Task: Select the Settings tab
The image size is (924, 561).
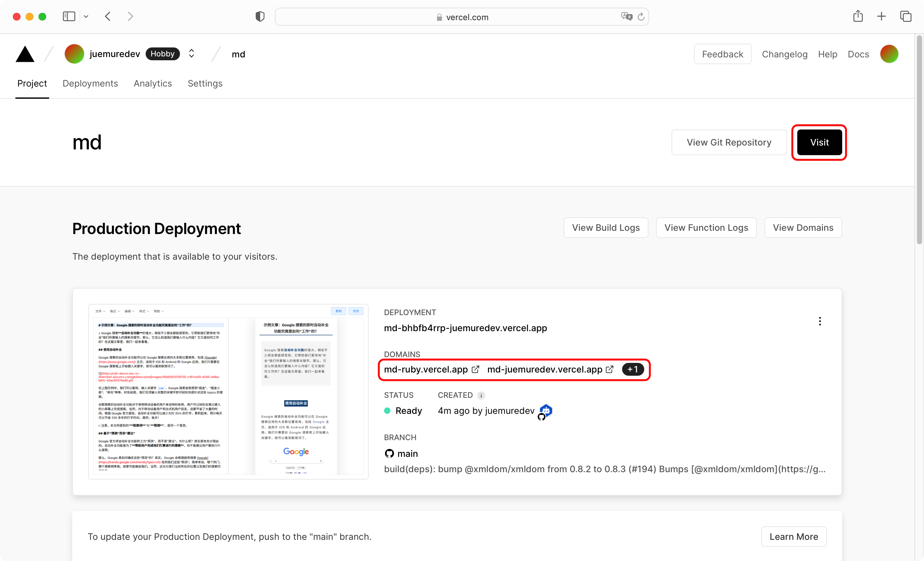Action: [x=205, y=83]
